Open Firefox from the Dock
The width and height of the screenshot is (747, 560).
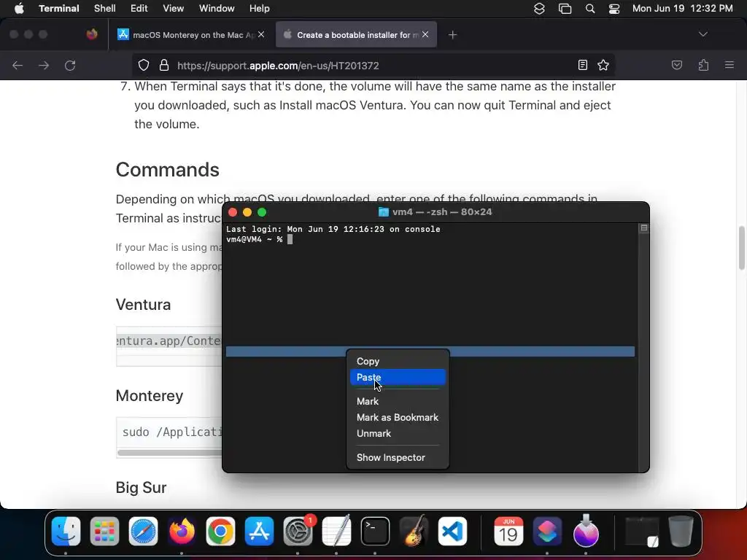[x=182, y=531]
